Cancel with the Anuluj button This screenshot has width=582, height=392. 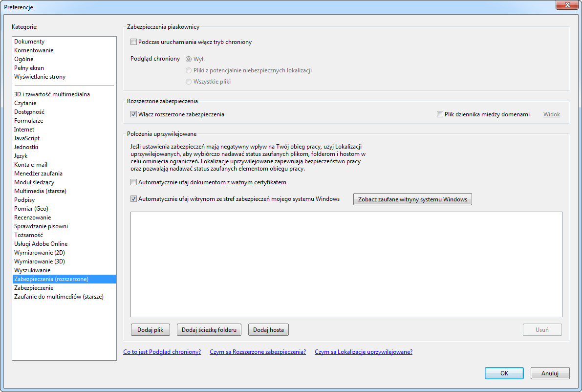click(550, 373)
